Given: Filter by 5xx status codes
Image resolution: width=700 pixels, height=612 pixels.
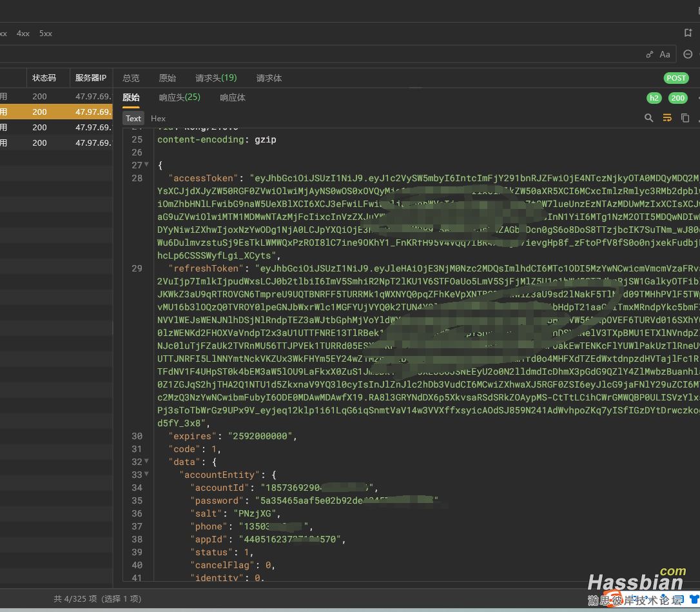Looking at the screenshot, I should coord(46,34).
